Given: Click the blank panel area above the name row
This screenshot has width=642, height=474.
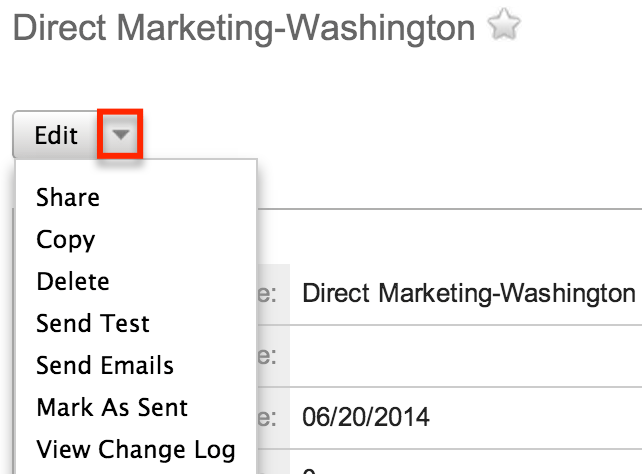Looking at the screenshot, I should [x=450, y=236].
